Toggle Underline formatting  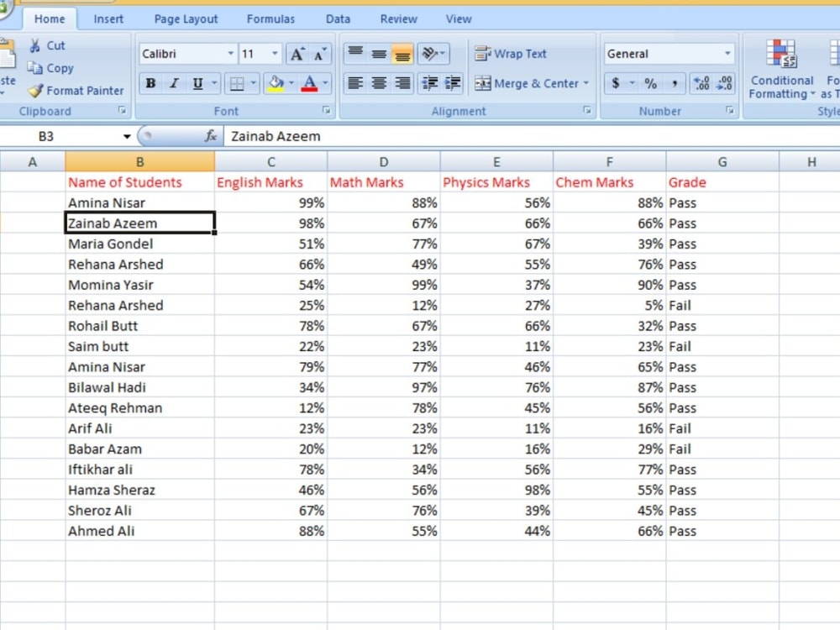[x=197, y=83]
